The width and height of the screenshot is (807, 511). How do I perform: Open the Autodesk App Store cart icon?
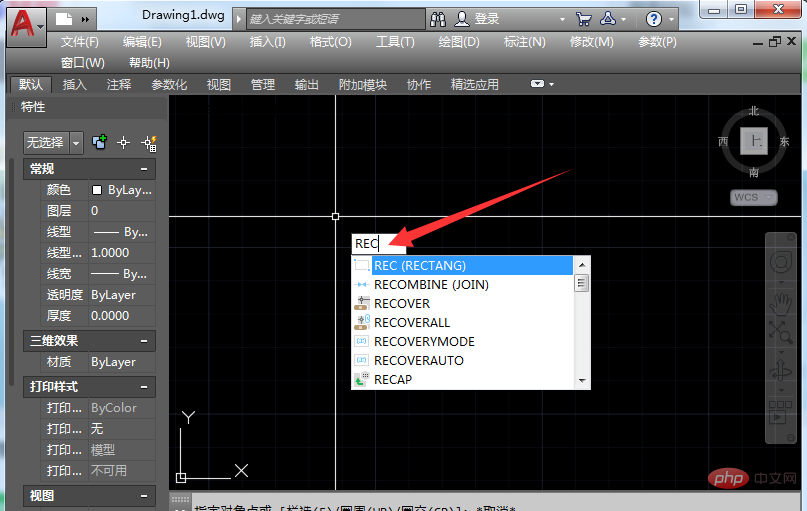point(584,20)
